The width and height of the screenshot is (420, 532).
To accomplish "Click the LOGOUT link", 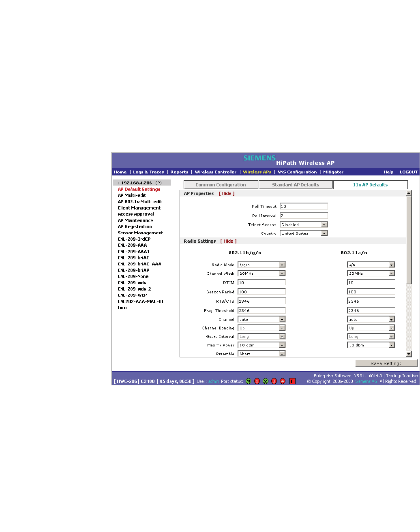I will point(409,172).
